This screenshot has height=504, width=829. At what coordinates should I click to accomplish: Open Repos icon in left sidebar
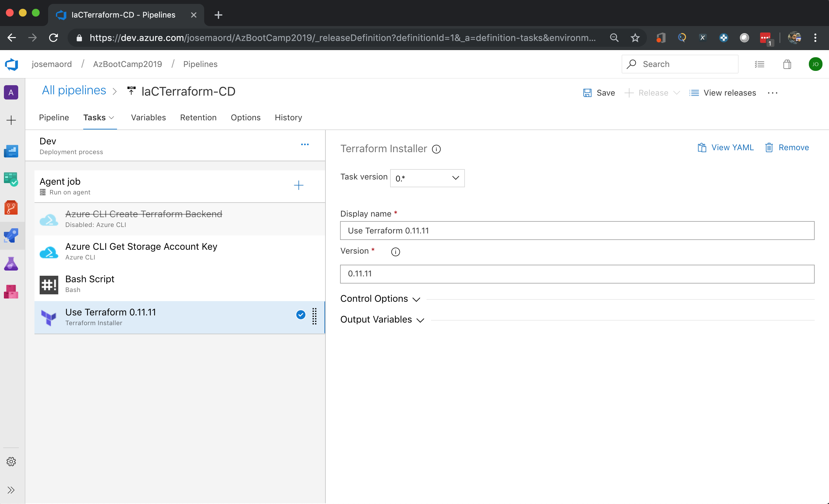click(11, 207)
